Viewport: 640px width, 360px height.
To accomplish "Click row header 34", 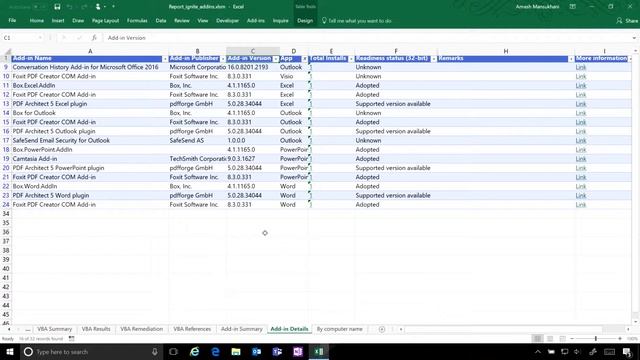I will (x=6, y=213).
